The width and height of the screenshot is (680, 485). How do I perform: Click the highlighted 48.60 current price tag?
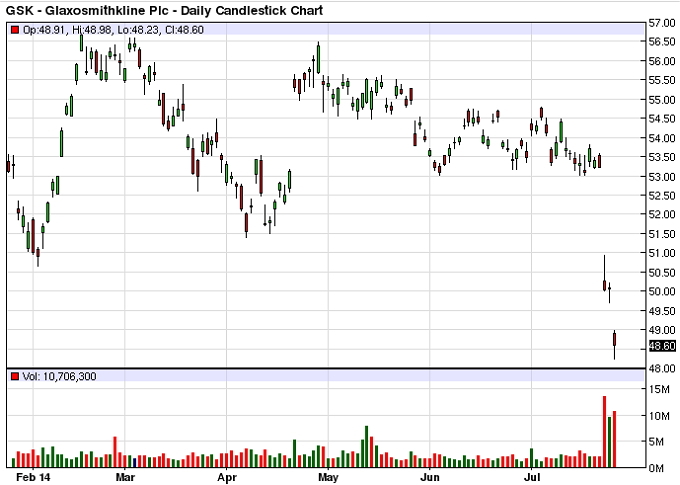pyautogui.click(x=662, y=346)
